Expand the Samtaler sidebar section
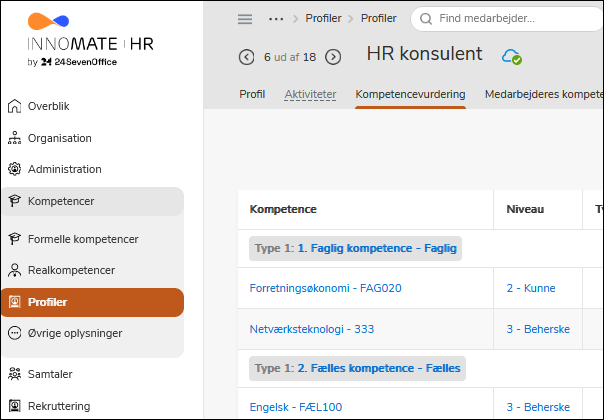 (50, 374)
